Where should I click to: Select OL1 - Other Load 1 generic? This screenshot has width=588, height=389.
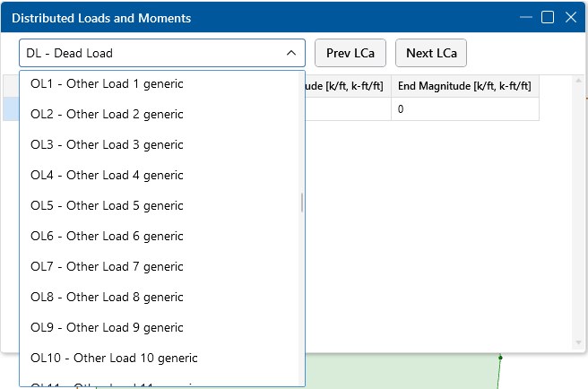click(108, 84)
